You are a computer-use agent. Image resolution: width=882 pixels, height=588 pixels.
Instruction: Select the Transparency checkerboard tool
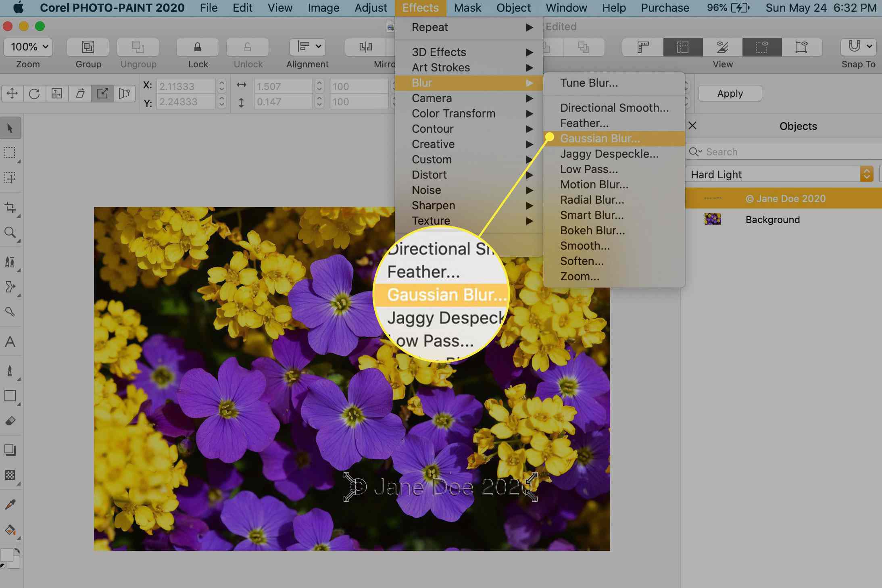pos(10,475)
